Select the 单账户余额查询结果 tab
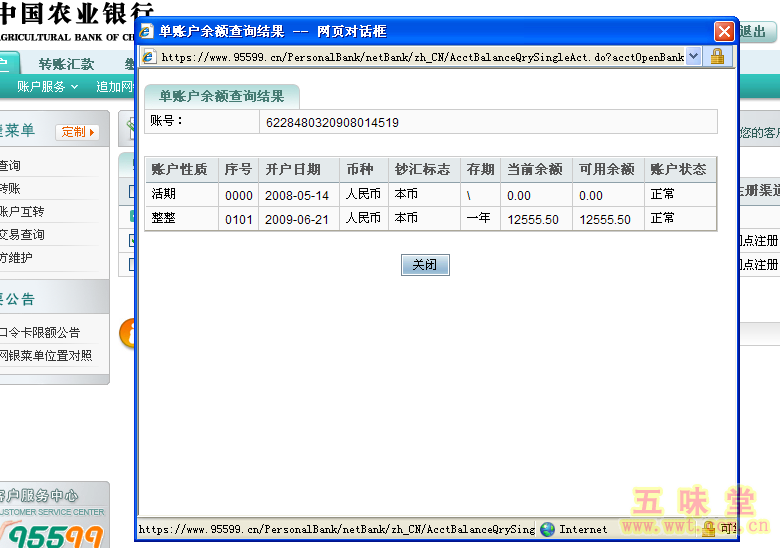Image resolution: width=780 pixels, height=548 pixels. (x=221, y=96)
